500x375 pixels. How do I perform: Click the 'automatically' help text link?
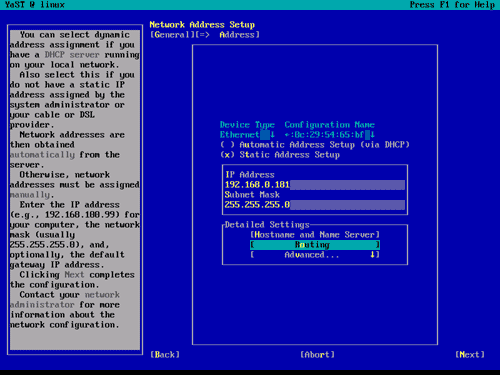tap(42, 155)
